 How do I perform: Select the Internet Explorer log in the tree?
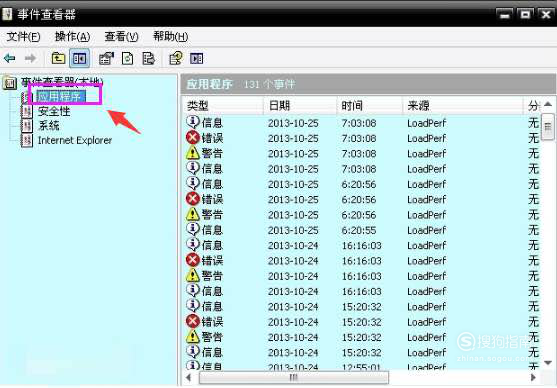click(75, 141)
